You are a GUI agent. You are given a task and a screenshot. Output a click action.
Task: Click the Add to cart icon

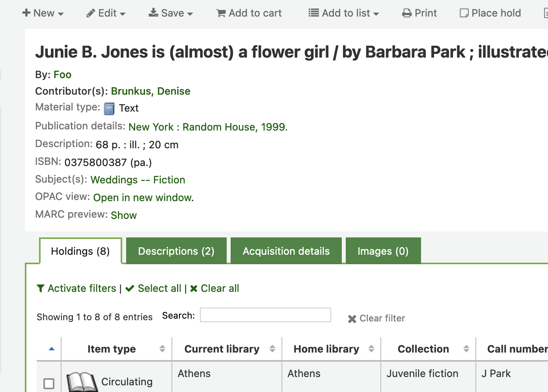[221, 13]
